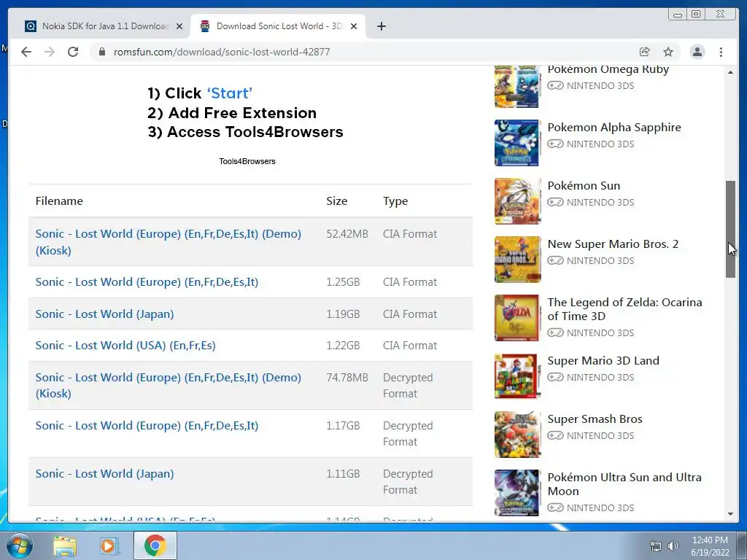Download Japan CIA 1.19GB file
Screen dimensions: 747x560
pyautogui.click(x=104, y=314)
